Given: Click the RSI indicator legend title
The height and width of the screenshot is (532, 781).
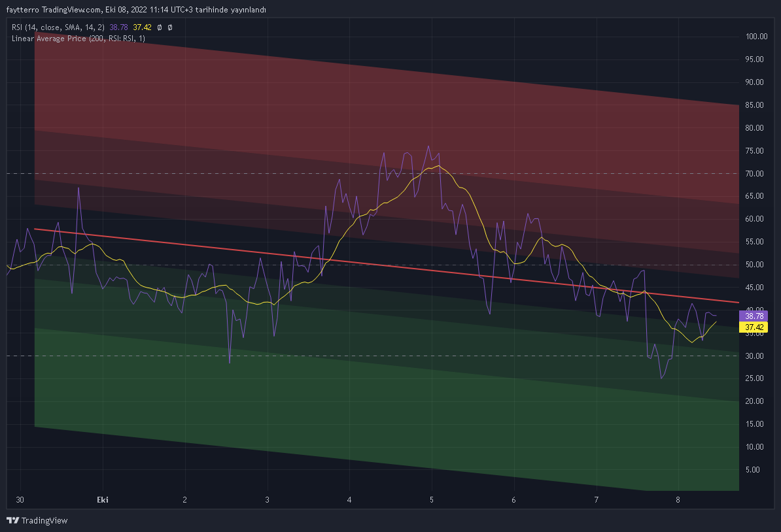Looking at the screenshot, I should pyautogui.click(x=58, y=27).
